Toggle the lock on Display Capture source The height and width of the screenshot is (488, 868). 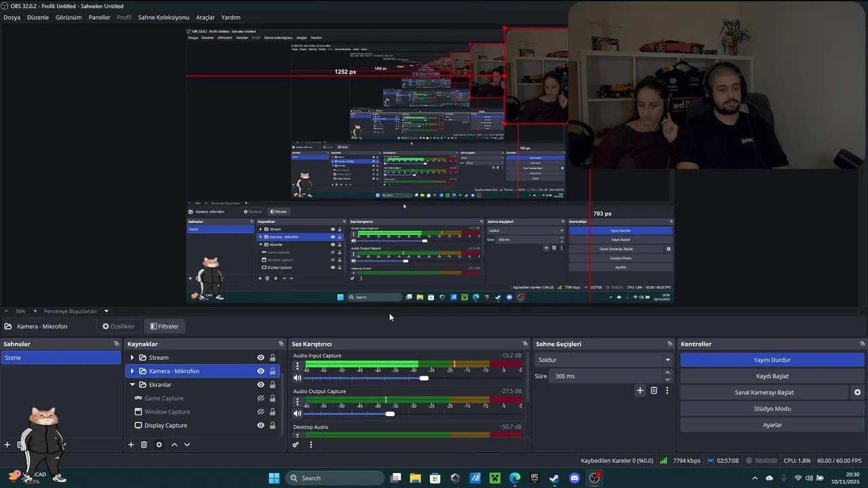273,425
